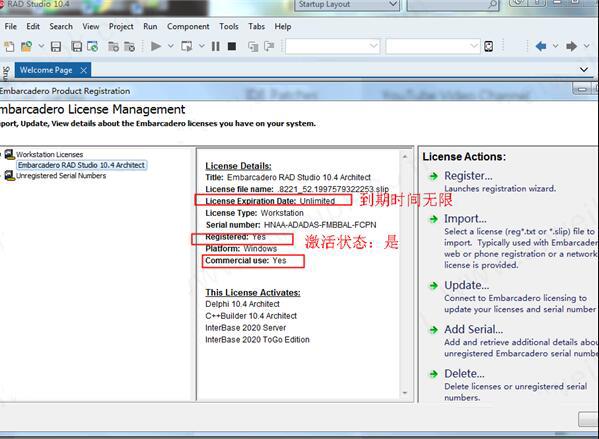Click the Run Without Debugging icon

click(x=187, y=46)
